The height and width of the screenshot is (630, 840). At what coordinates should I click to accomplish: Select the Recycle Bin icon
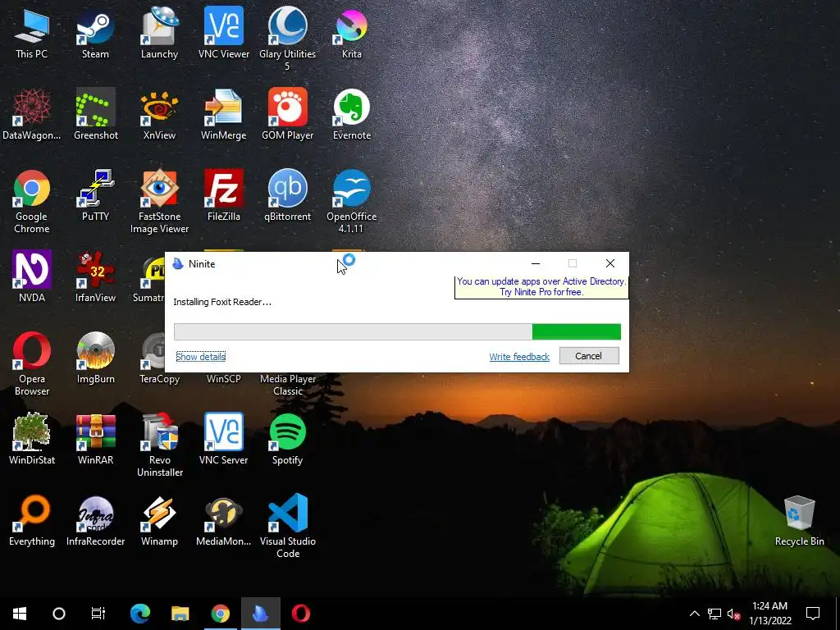pyautogui.click(x=799, y=521)
